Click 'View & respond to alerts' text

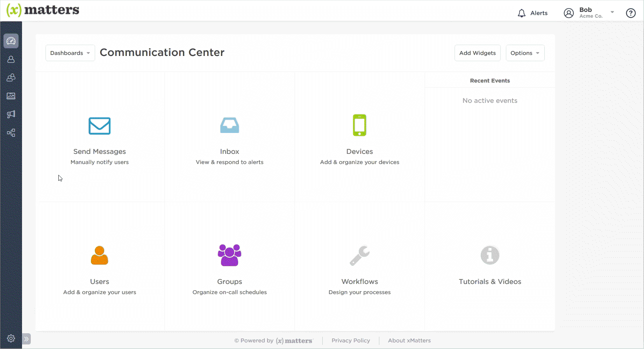pos(230,162)
